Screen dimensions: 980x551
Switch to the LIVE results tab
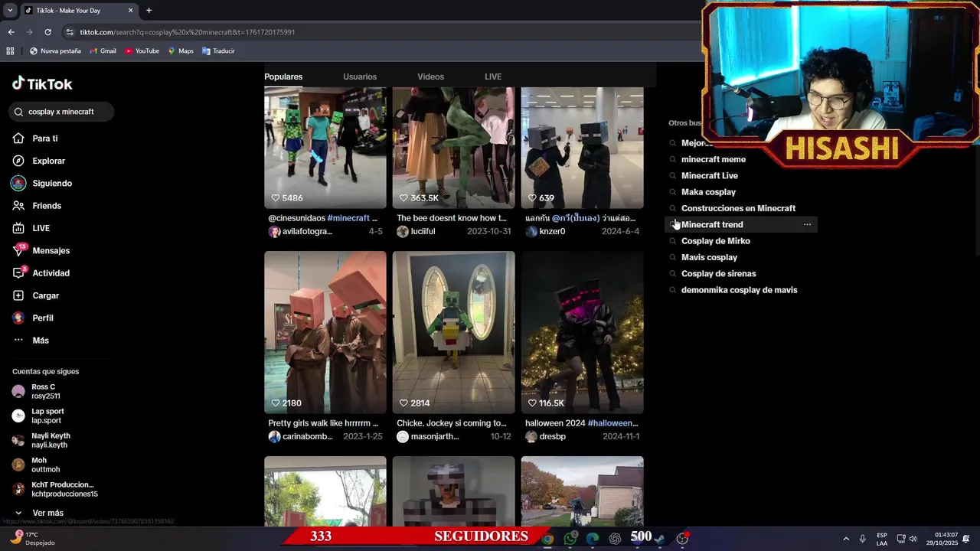pyautogui.click(x=493, y=77)
